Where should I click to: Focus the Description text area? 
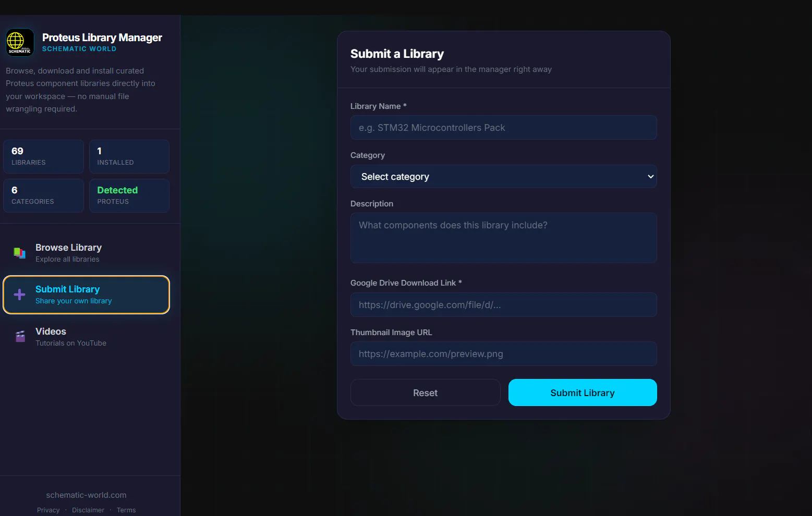503,238
